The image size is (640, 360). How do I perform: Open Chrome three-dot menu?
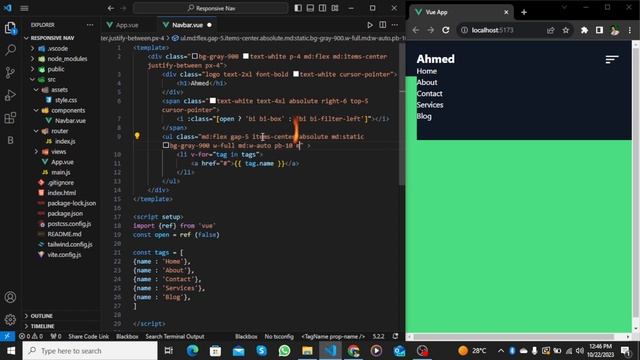coord(630,30)
